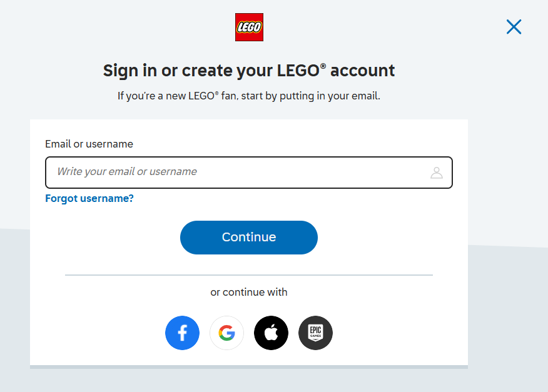Click the or continue with text

(x=248, y=292)
